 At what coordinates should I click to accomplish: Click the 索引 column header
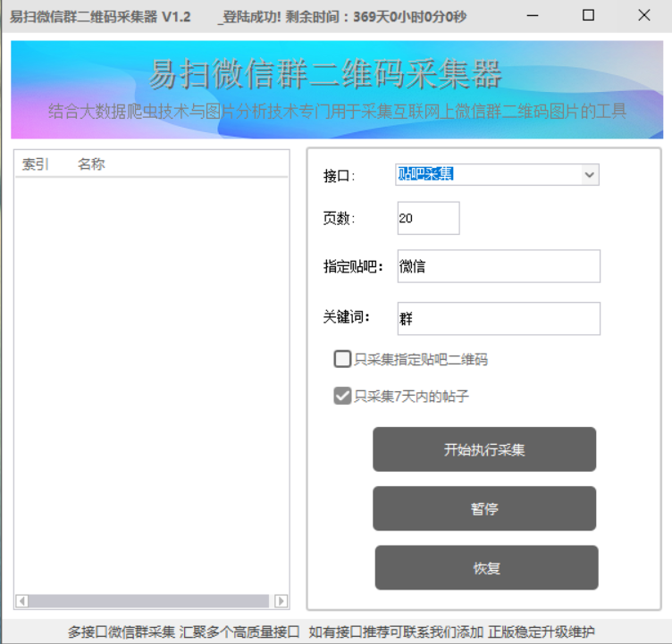[x=36, y=164]
